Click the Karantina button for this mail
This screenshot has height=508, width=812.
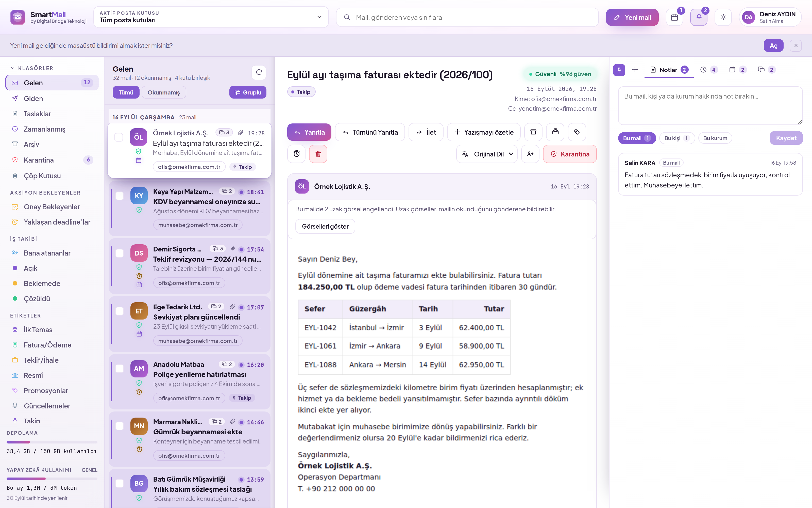point(570,154)
